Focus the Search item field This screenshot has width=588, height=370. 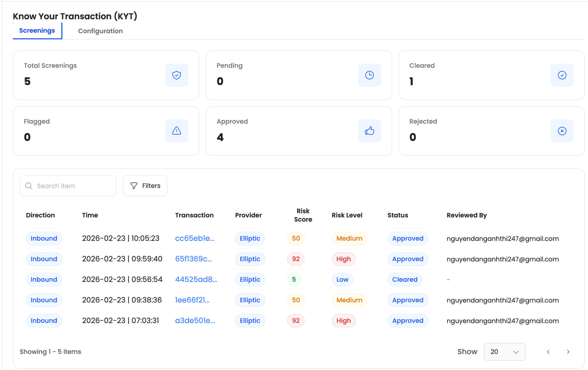(x=68, y=186)
